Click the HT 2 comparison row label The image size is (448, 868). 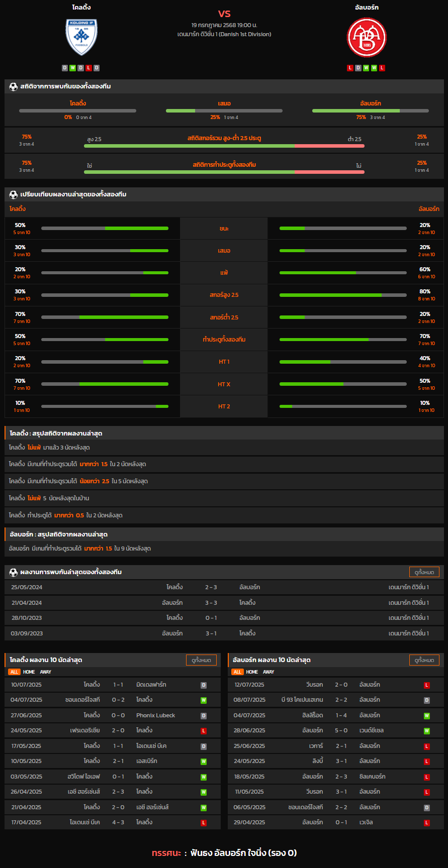(x=224, y=406)
